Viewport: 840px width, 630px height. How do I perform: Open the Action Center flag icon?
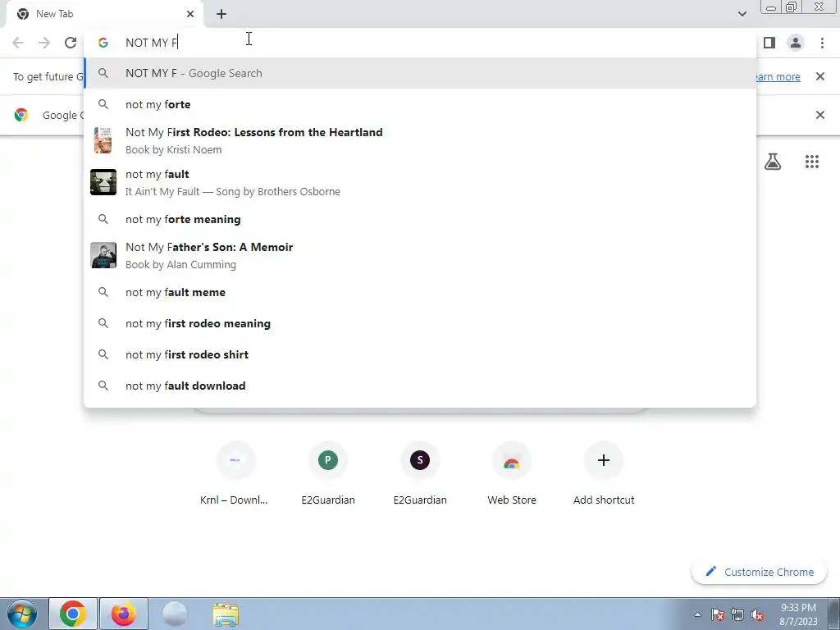pos(718,615)
